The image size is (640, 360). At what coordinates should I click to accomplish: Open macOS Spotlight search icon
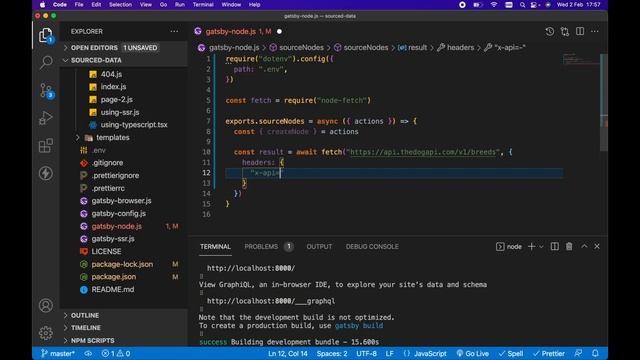pyautogui.click(x=522, y=5)
